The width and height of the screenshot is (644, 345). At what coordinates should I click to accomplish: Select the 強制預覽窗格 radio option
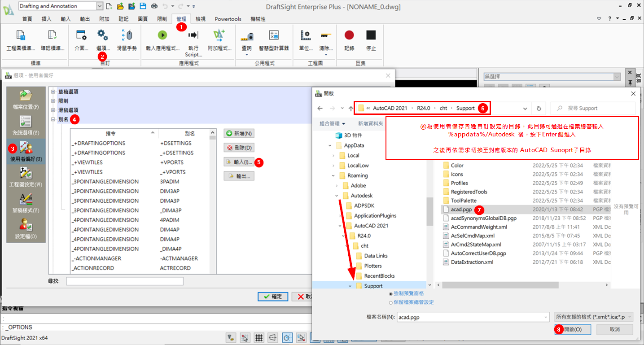coord(391,293)
